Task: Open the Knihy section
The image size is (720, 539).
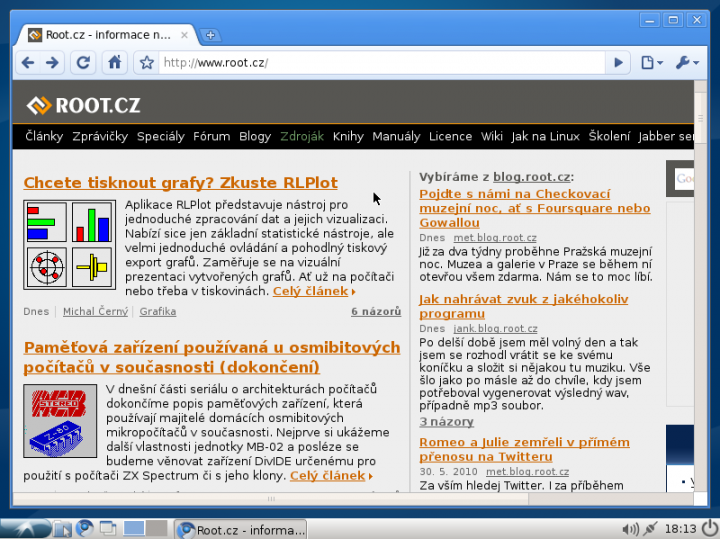Action: 348,136
